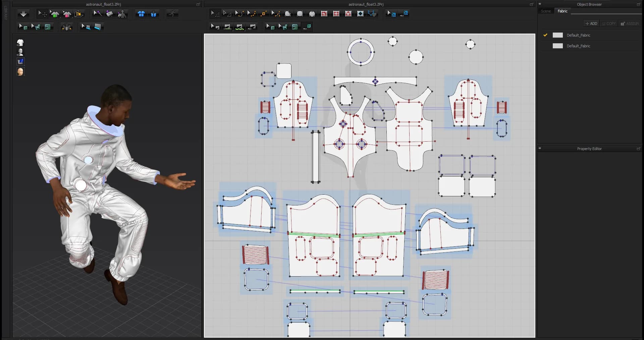Image resolution: width=644 pixels, height=340 pixels.
Task: Open the blue 3D environment display icon
Action: click(20, 61)
